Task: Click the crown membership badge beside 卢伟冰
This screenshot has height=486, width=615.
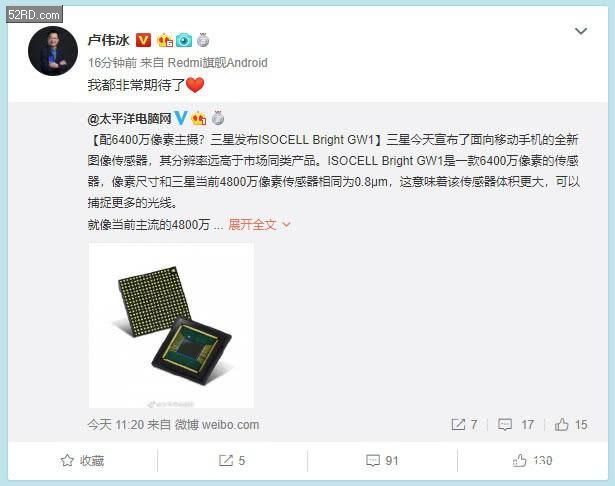Action: pos(165,40)
